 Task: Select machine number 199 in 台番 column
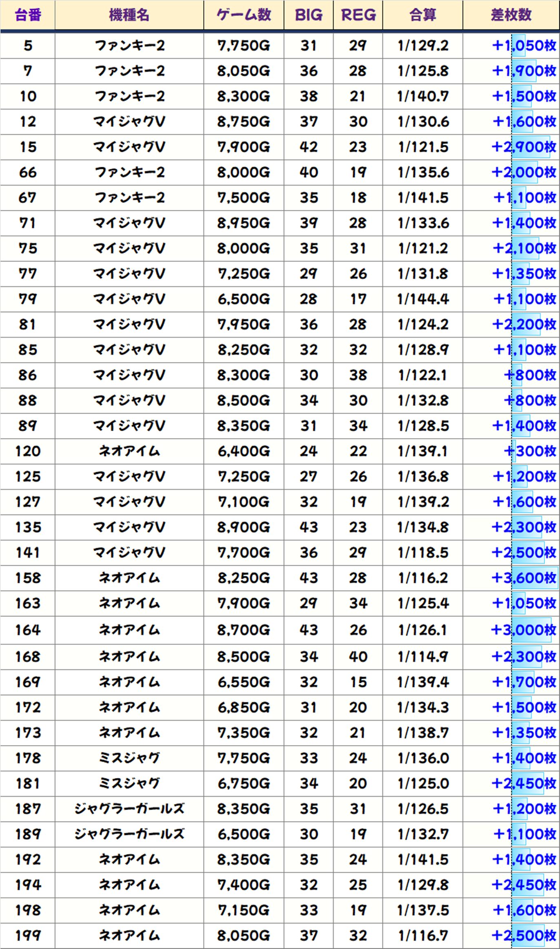(x=28, y=935)
